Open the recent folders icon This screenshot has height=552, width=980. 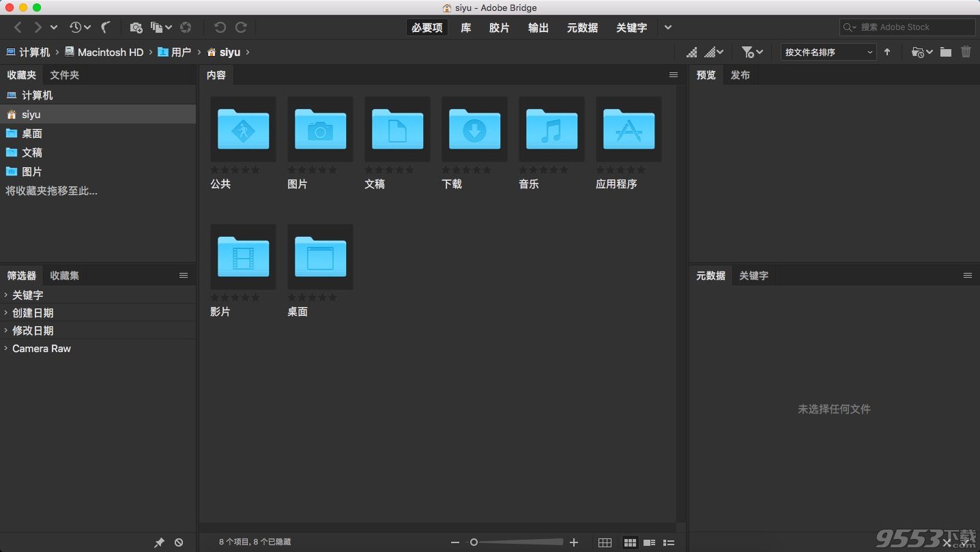[922, 52]
